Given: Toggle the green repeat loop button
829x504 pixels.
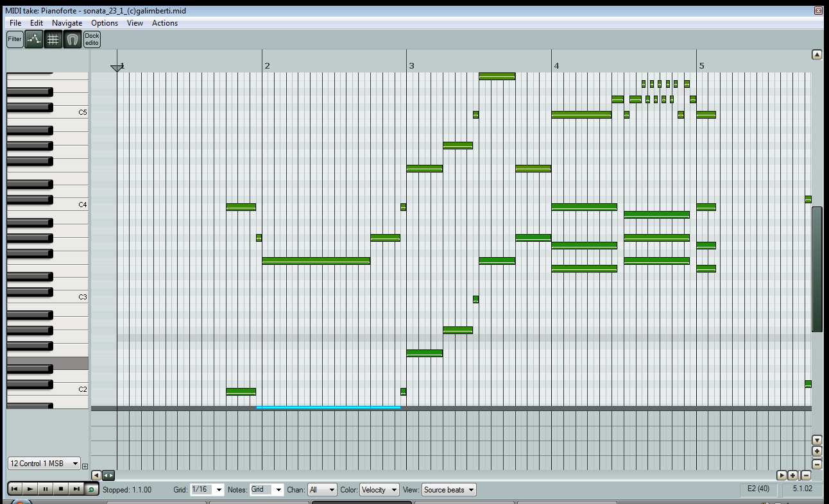Looking at the screenshot, I should pyautogui.click(x=92, y=489).
